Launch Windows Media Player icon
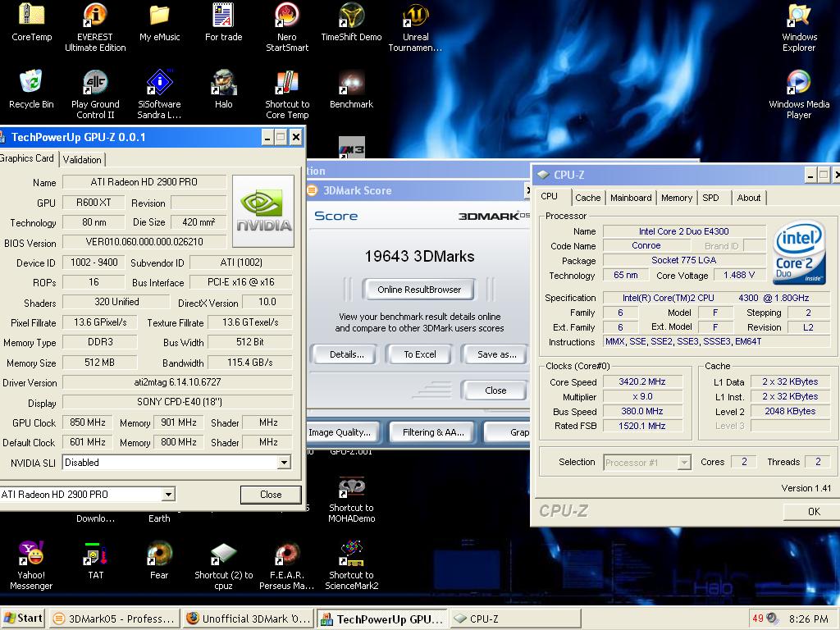The image size is (840, 630). point(799,94)
